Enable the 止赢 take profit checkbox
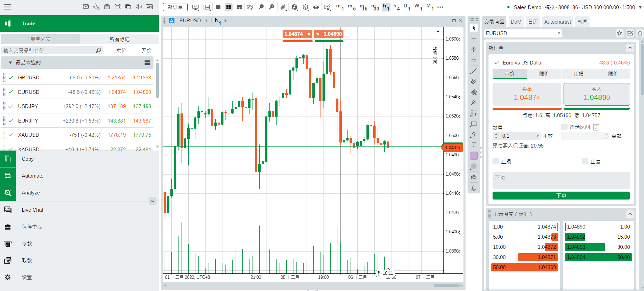This screenshot has width=644, height=291. click(585, 161)
